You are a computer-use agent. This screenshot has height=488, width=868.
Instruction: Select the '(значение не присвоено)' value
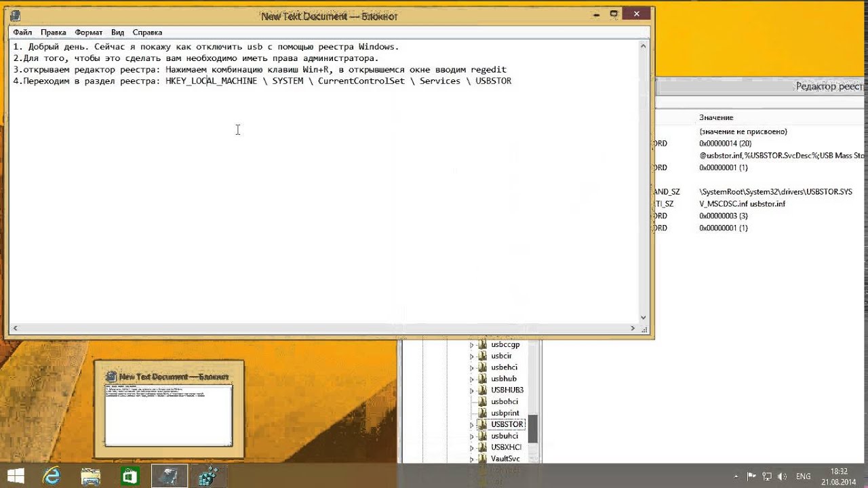coord(743,131)
